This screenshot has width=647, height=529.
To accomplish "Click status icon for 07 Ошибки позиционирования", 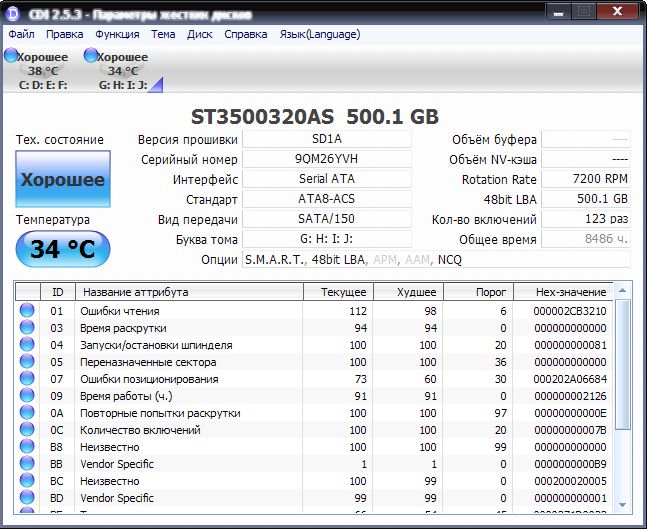I will (x=27, y=378).
